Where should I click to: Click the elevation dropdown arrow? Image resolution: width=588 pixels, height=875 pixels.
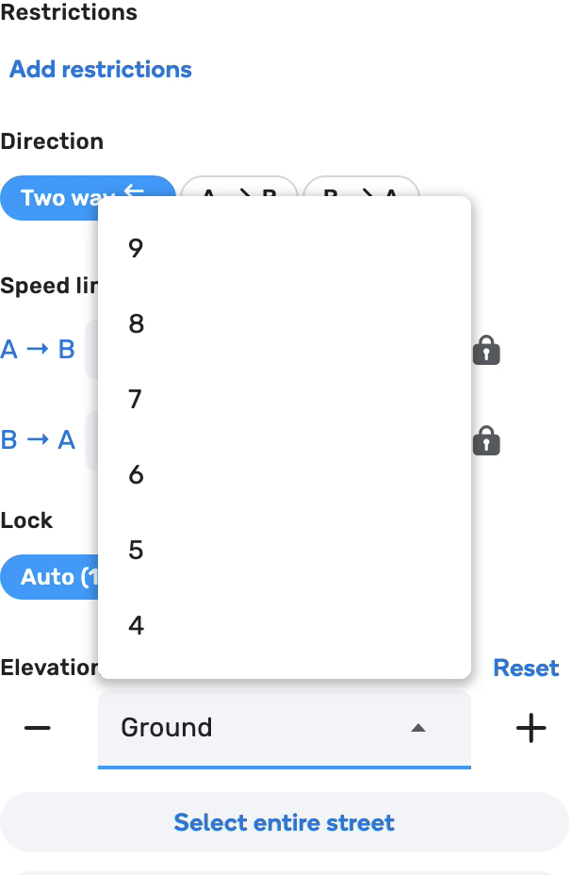[x=419, y=728]
